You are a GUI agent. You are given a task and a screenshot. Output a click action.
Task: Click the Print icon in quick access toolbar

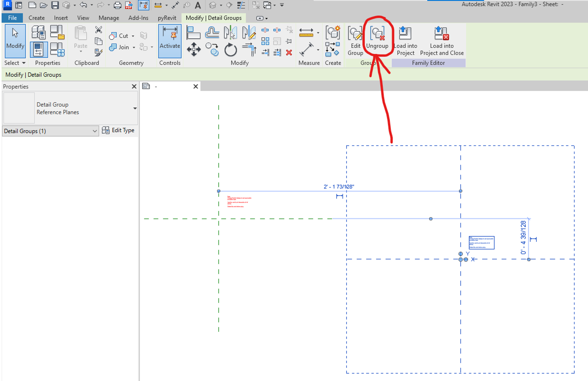pyautogui.click(x=117, y=5)
